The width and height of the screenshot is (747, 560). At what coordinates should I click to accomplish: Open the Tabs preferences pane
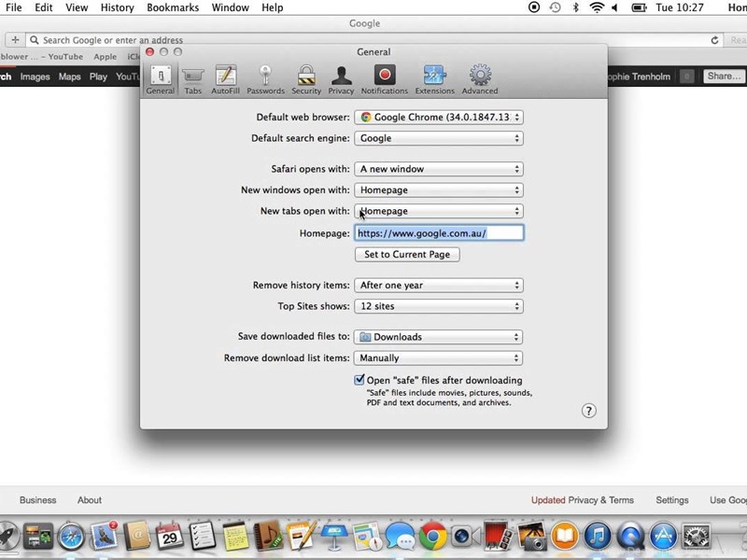click(193, 79)
